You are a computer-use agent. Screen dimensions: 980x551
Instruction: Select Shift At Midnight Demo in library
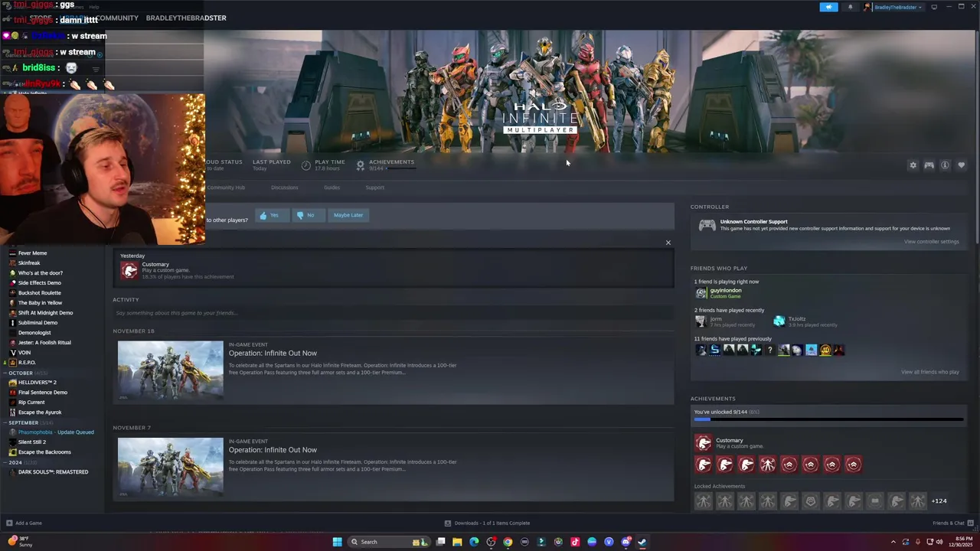click(x=45, y=313)
